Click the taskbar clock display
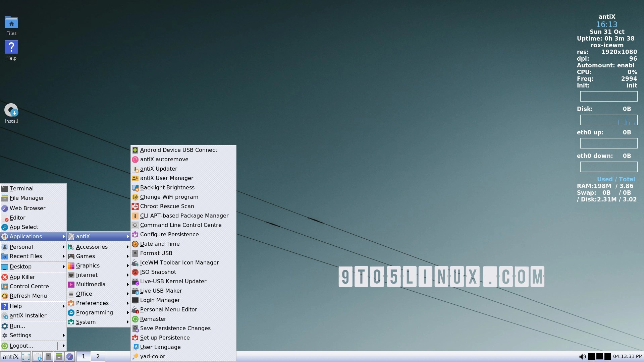This screenshot has height=362, width=644. pyautogui.click(x=628, y=357)
